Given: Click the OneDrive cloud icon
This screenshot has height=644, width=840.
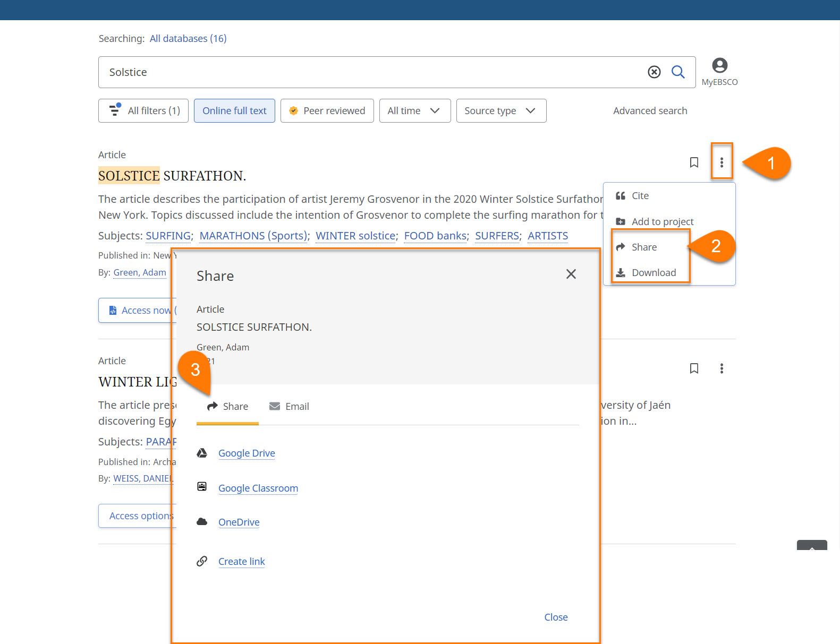Looking at the screenshot, I should (x=202, y=522).
